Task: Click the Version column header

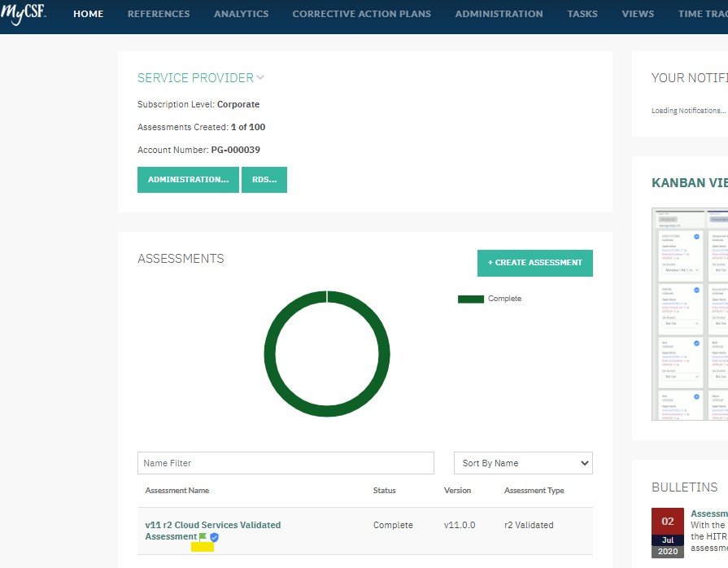Action: (457, 491)
